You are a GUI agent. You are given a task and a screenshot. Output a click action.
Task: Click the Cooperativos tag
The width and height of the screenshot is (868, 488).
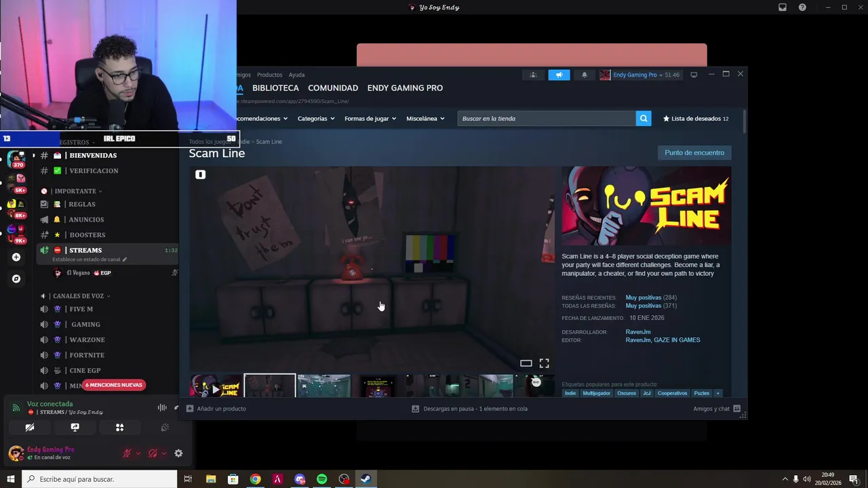(672, 393)
